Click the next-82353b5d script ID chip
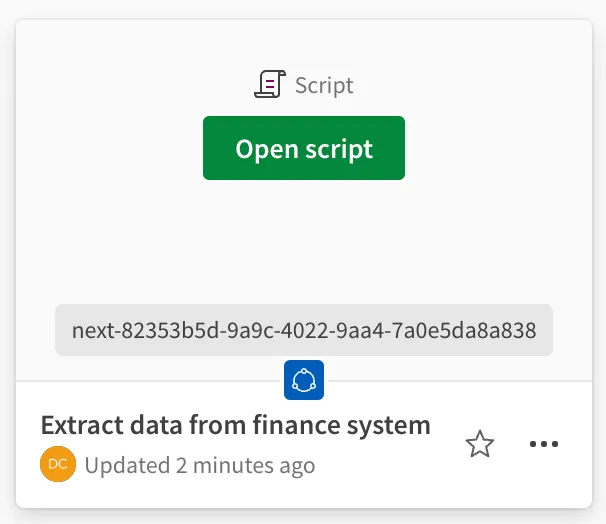This screenshot has width=606, height=524. tap(304, 330)
